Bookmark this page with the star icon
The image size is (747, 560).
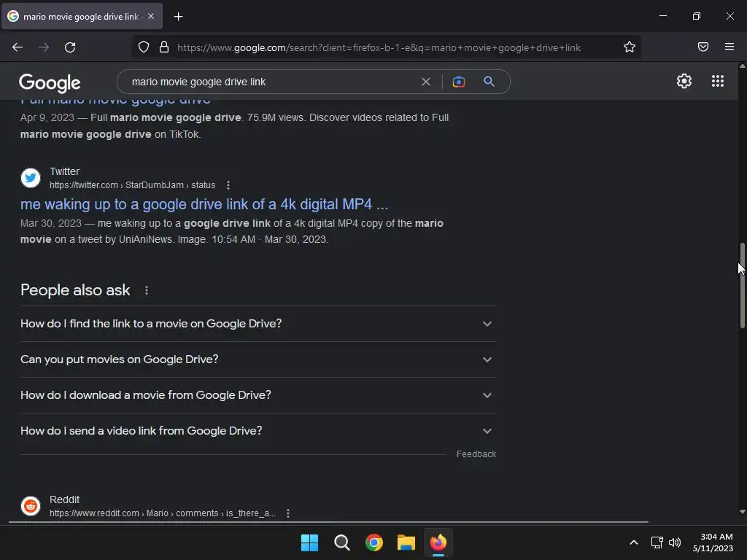pos(630,47)
